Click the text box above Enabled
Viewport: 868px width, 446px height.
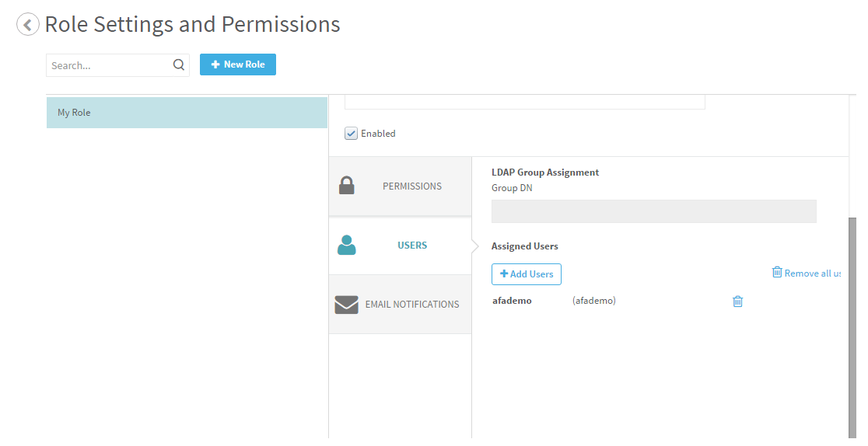[x=524, y=102]
